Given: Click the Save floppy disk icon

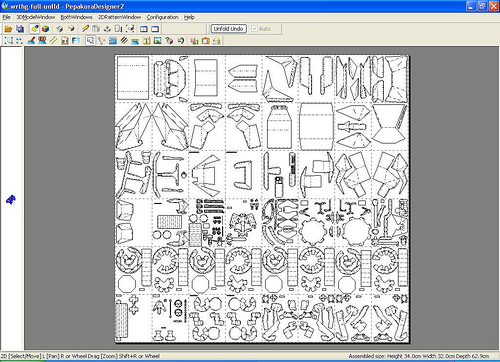Looking at the screenshot, I should [20, 29].
